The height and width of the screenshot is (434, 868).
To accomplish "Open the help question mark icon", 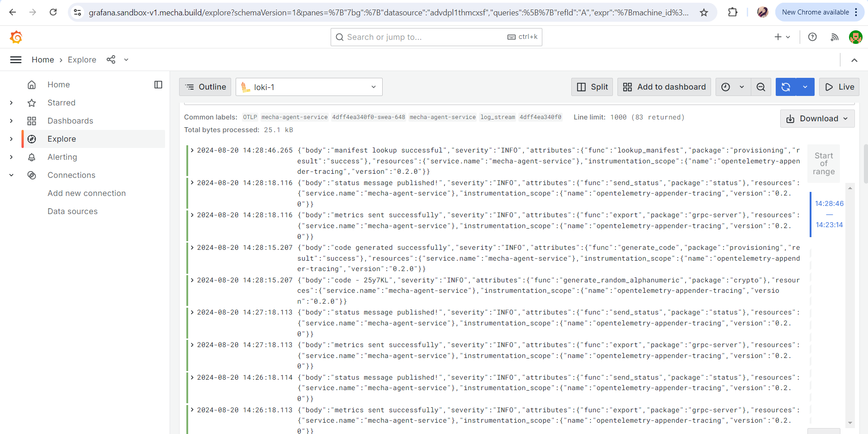I will [x=812, y=37].
